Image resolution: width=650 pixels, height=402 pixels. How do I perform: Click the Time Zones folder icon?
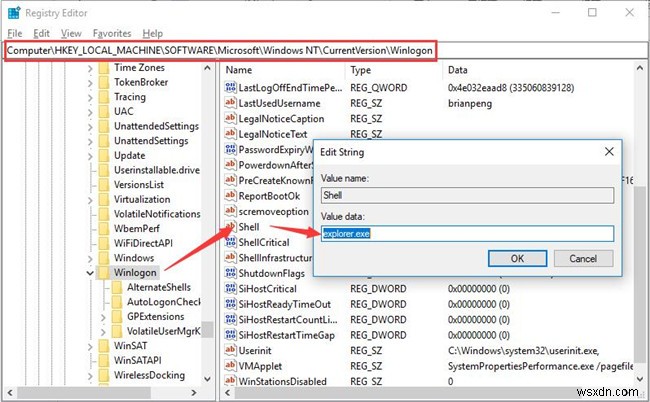104,68
